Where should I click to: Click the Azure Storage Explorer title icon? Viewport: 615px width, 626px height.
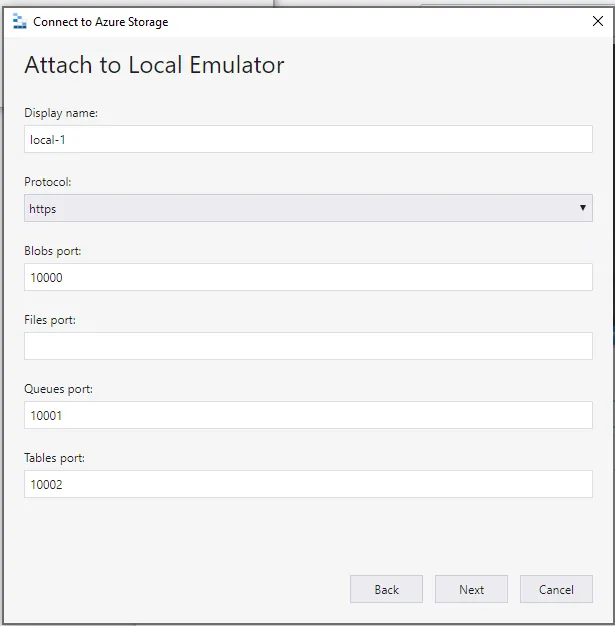[19, 21]
